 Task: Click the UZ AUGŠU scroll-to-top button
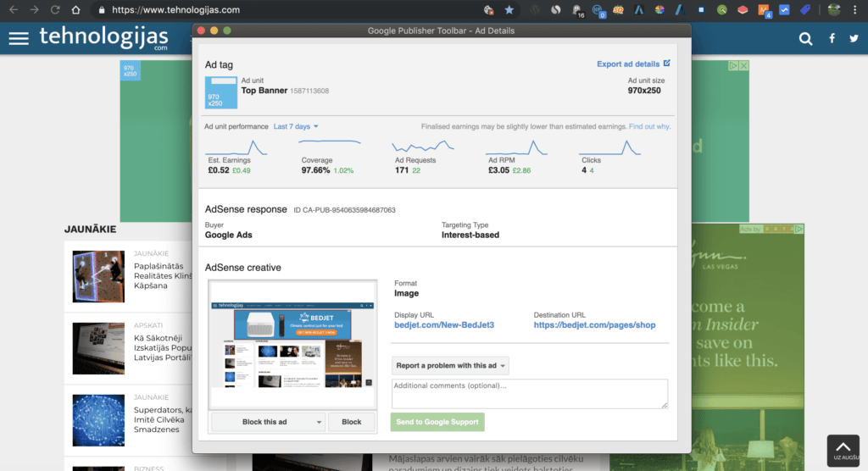coord(843,450)
